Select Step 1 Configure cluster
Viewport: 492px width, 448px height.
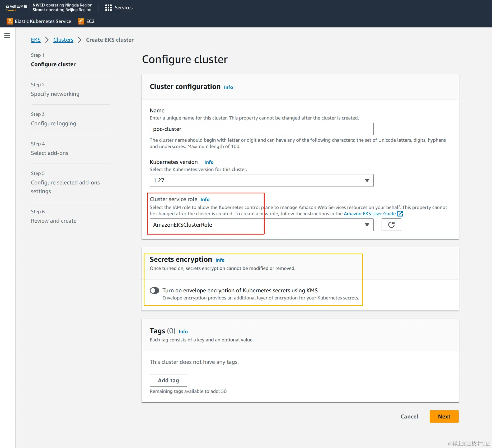coord(53,64)
